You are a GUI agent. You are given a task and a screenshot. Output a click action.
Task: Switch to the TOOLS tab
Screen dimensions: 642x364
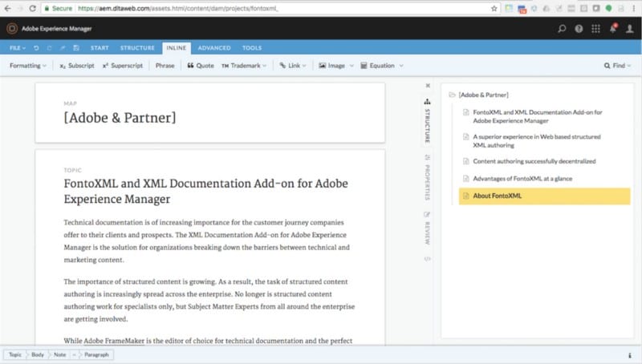tap(252, 48)
